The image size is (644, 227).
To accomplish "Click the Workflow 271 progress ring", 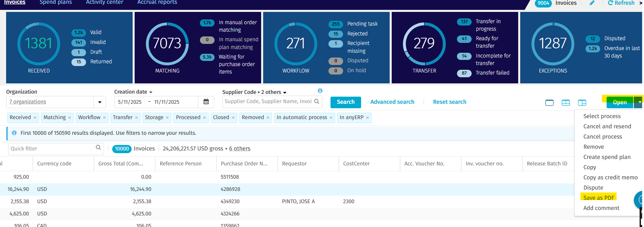I will (295, 44).
